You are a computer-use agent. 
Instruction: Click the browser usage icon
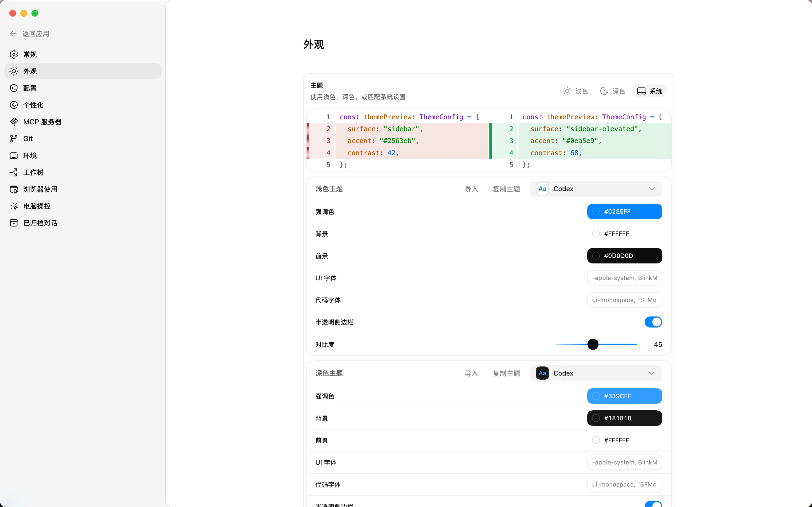14,189
